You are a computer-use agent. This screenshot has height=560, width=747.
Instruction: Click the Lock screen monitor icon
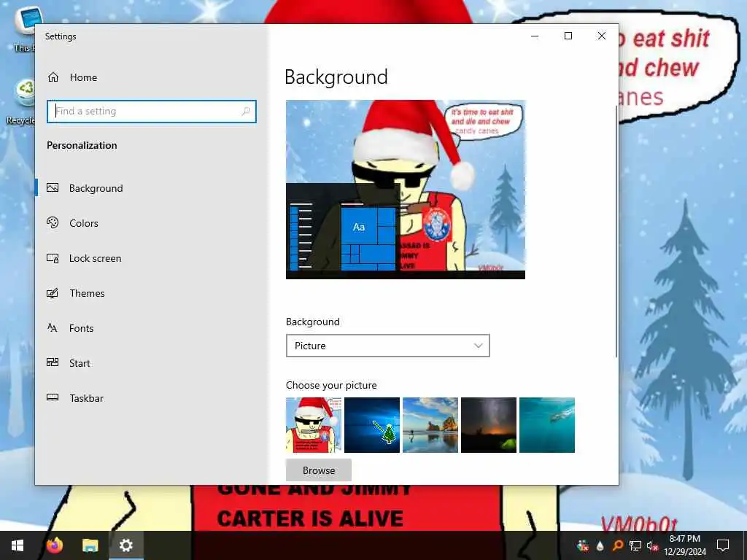click(x=53, y=258)
